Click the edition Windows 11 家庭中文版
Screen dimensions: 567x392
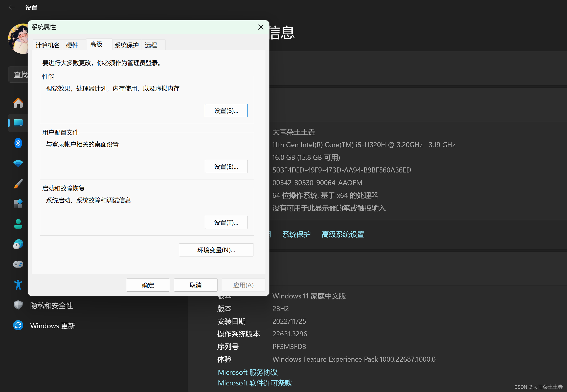point(309,296)
